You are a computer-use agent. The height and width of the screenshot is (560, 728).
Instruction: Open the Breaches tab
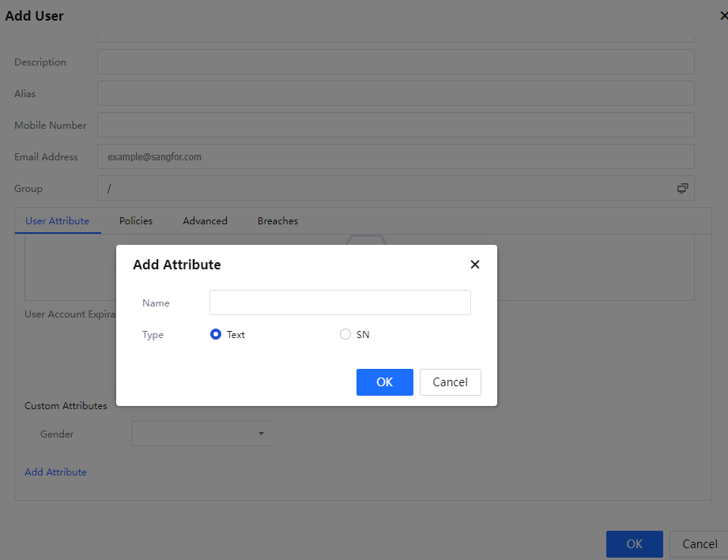pyautogui.click(x=277, y=221)
